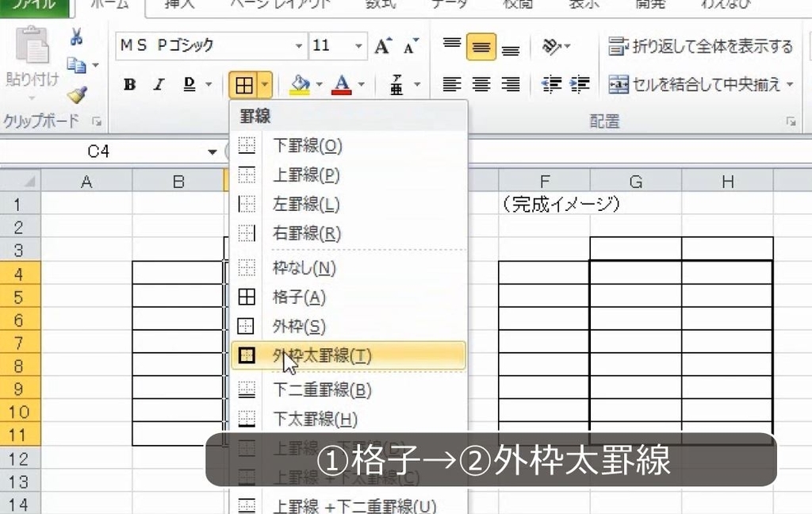This screenshot has height=514, width=812.
Task: Click the Cut scissors icon
Action: click(x=77, y=35)
